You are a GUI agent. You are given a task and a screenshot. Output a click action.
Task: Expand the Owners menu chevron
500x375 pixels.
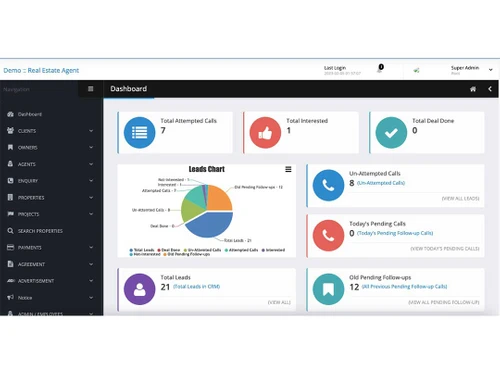pyautogui.click(x=91, y=147)
